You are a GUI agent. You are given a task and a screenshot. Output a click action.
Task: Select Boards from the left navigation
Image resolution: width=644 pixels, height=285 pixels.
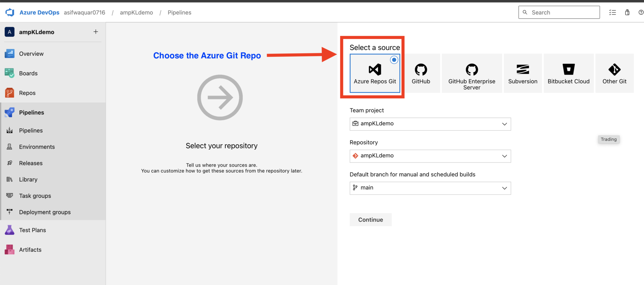point(28,73)
